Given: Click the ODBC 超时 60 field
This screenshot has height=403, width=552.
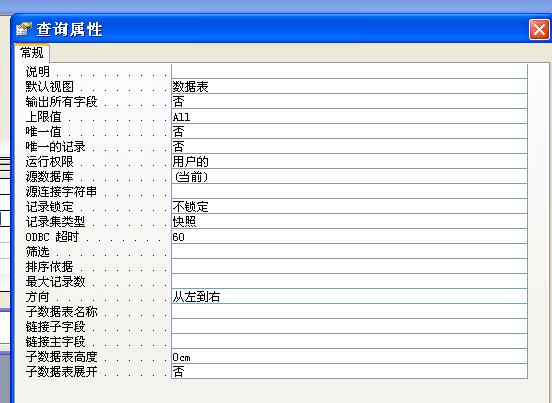Looking at the screenshot, I should 349,237.
